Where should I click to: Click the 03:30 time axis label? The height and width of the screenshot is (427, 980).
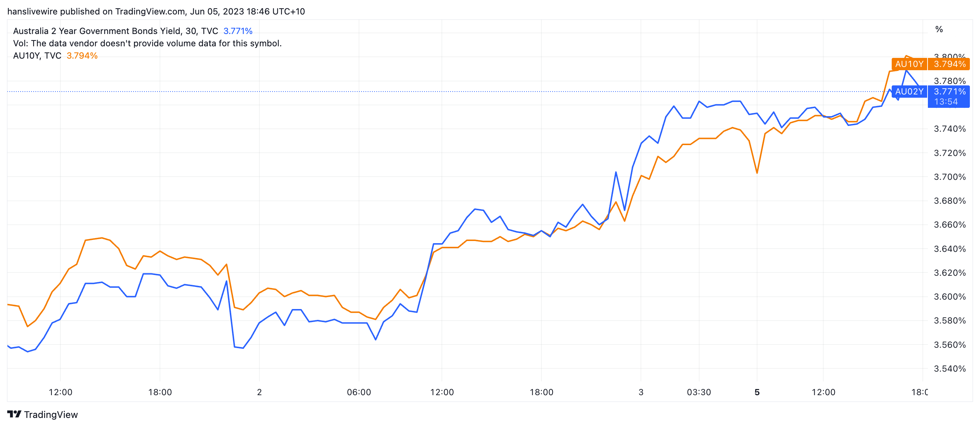pyautogui.click(x=698, y=392)
